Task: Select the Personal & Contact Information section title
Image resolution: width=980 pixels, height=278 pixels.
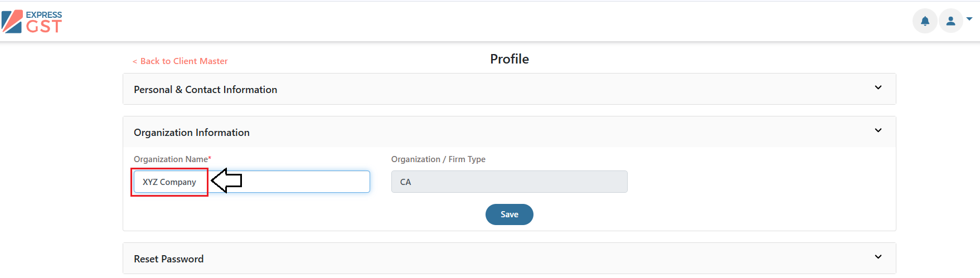Action: 205,90
